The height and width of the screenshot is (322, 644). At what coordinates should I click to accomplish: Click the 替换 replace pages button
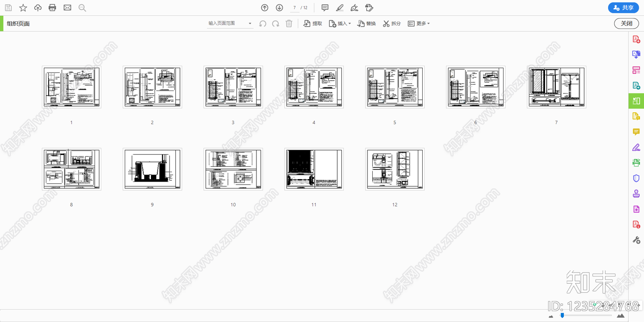(366, 24)
